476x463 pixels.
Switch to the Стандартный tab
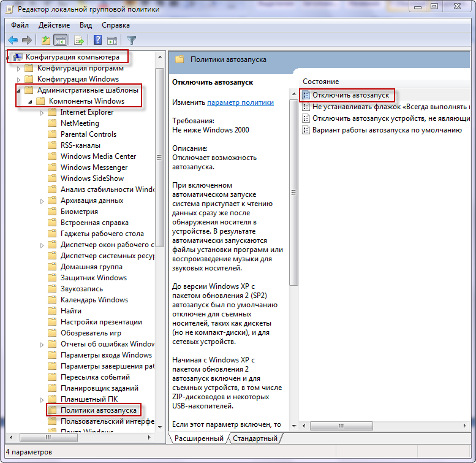click(255, 438)
